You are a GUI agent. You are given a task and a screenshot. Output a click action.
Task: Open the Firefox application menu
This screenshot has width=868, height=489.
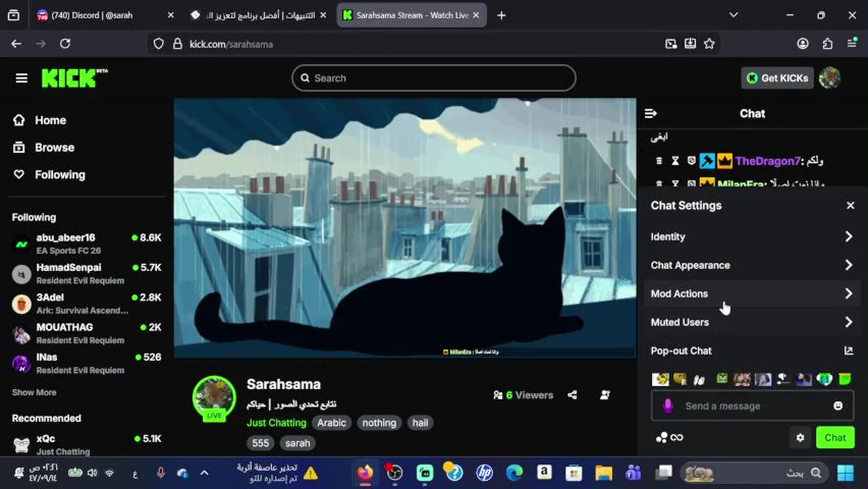(x=852, y=43)
